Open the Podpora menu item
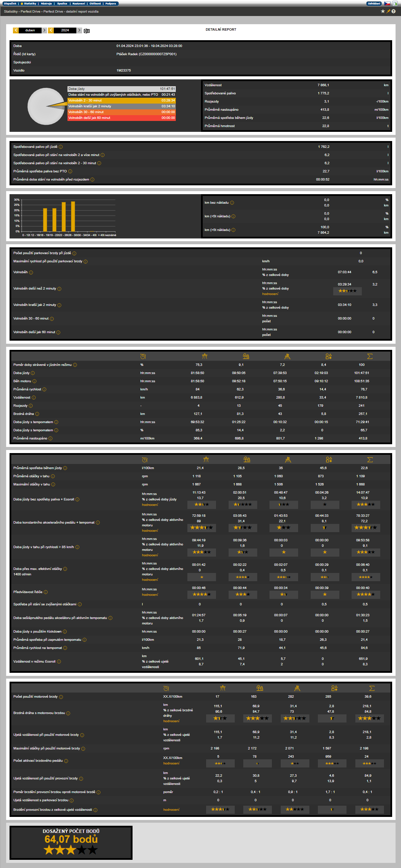Image resolution: width=401 pixels, height=868 pixels. click(x=110, y=3)
